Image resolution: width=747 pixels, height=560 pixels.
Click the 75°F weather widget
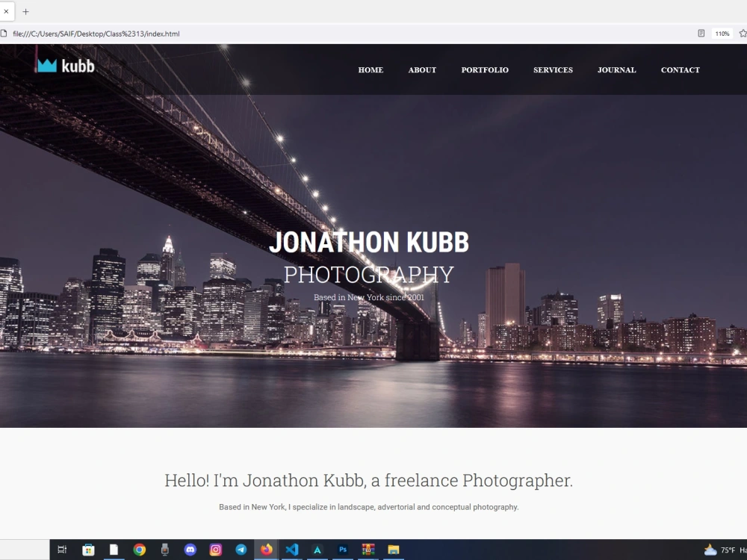725,550
